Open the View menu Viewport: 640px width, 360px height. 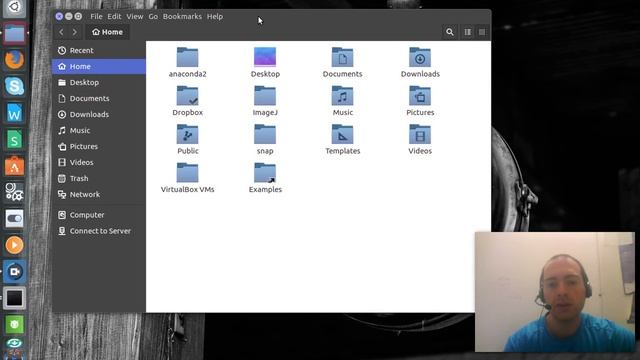(x=135, y=16)
